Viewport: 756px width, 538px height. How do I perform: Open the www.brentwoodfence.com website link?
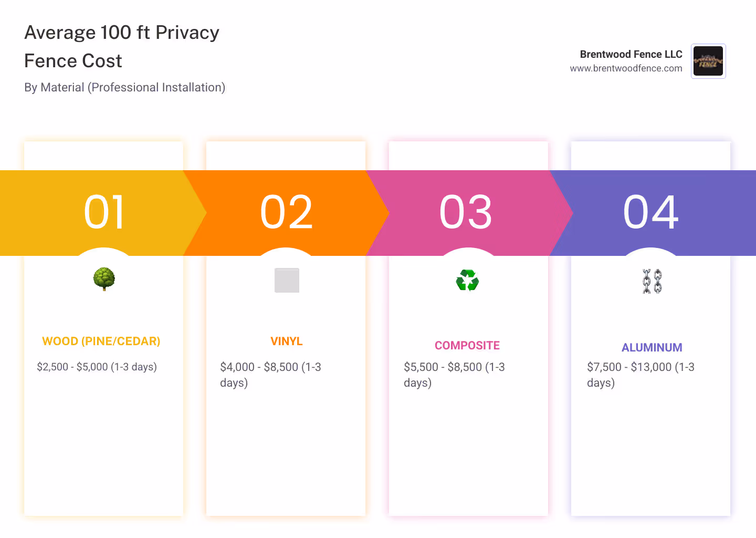626,68
